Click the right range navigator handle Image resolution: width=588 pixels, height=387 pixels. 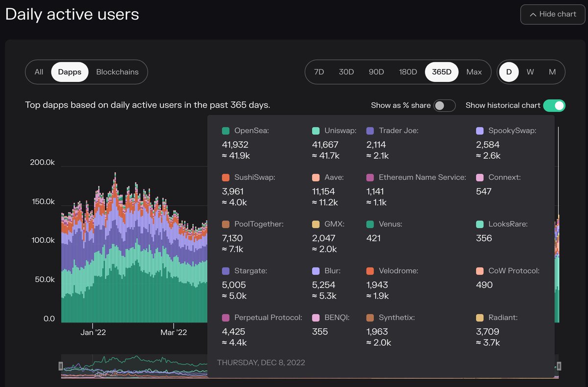559,366
